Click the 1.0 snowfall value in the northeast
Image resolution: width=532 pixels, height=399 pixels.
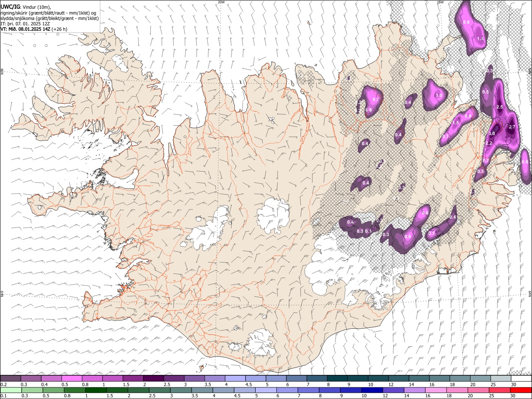[x=439, y=95]
